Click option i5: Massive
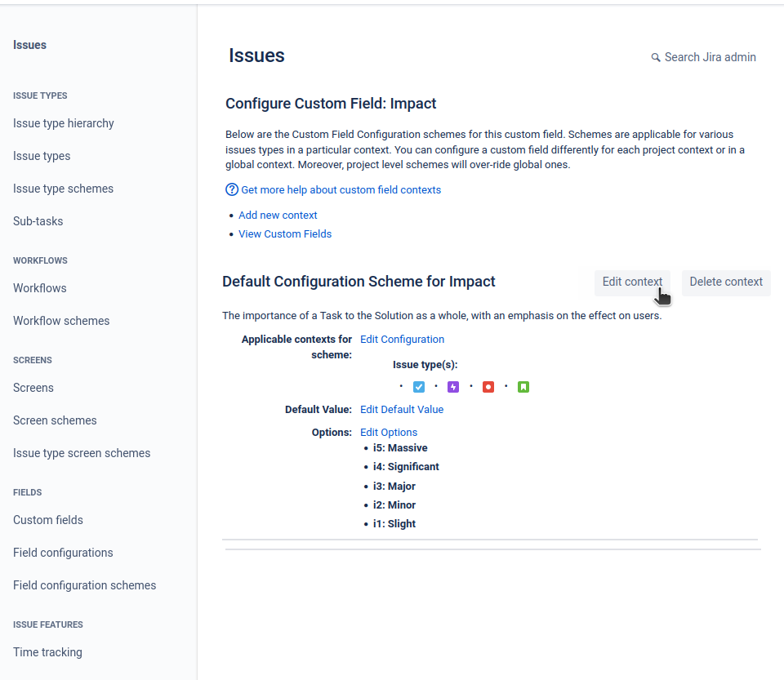The height and width of the screenshot is (680, 784). tap(400, 447)
